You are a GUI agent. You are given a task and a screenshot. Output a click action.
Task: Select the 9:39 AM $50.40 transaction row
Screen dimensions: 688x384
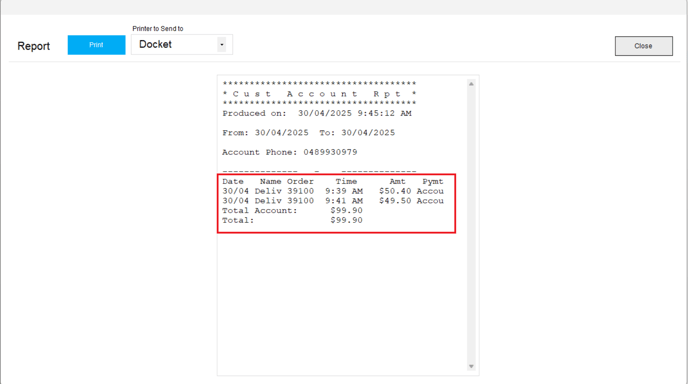click(x=333, y=191)
